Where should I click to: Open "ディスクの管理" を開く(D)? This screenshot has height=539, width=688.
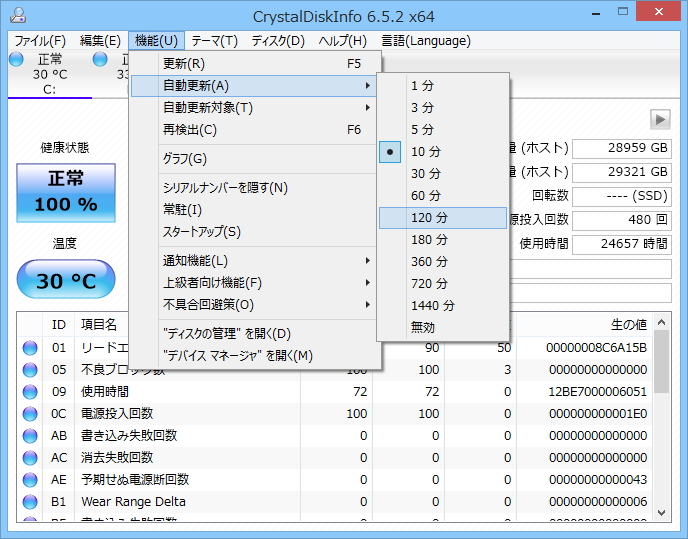click(x=254, y=334)
